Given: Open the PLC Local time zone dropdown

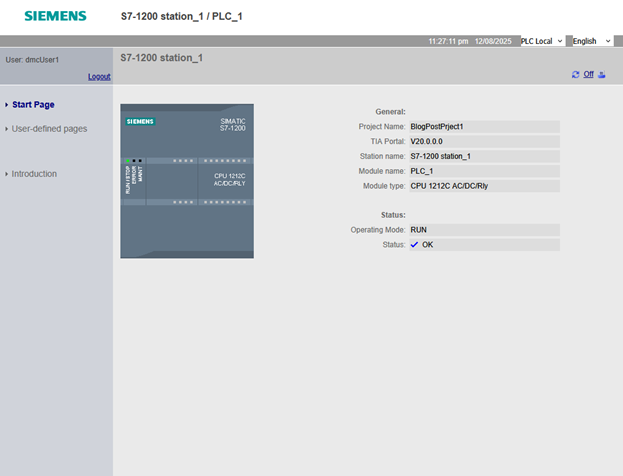Looking at the screenshot, I should pos(541,41).
